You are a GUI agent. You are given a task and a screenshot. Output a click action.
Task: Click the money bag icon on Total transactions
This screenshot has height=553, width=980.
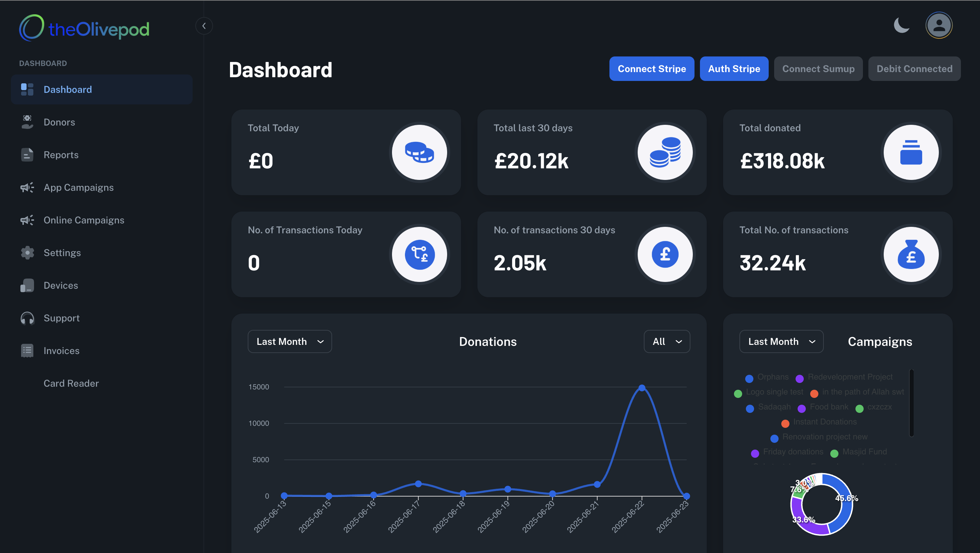tap(911, 254)
